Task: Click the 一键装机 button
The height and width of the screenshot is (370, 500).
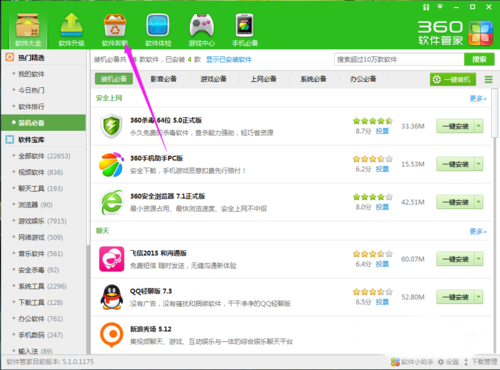Action: click(453, 79)
